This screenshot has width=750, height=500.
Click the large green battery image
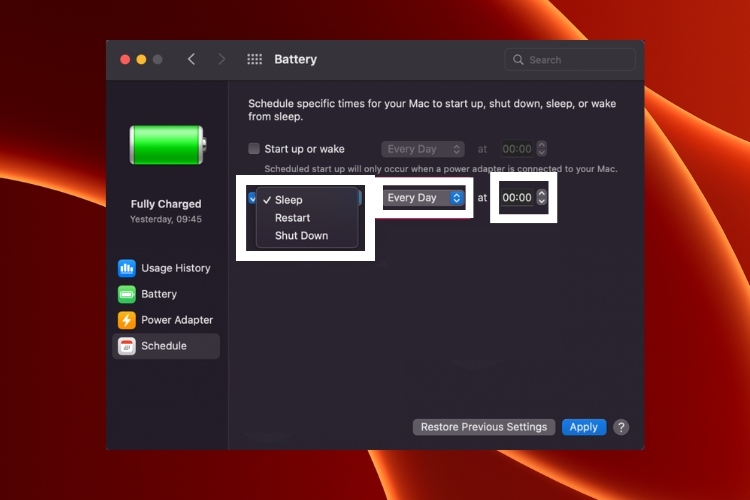click(165, 145)
